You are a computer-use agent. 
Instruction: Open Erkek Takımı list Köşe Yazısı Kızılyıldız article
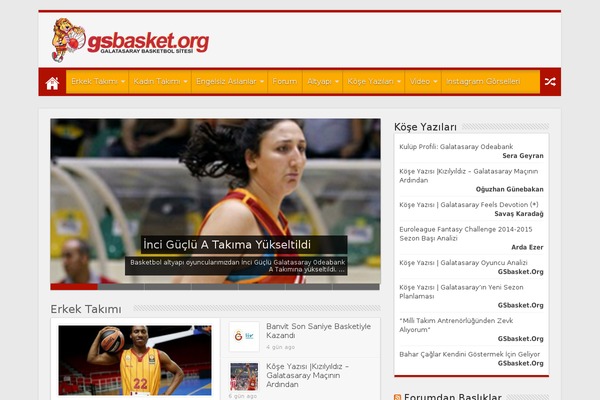point(307,375)
